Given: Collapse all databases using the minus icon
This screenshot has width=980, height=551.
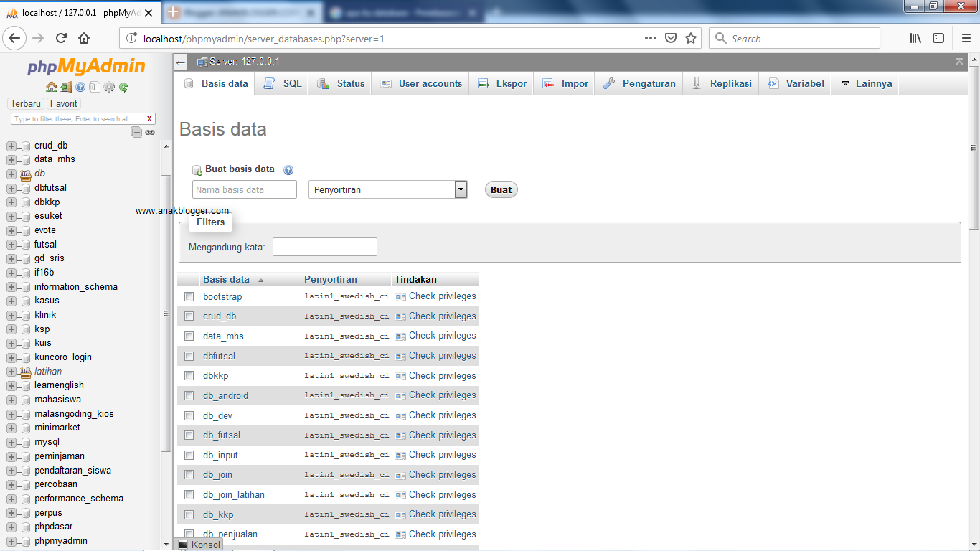Looking at the screenshot, I should coord(136,132).
